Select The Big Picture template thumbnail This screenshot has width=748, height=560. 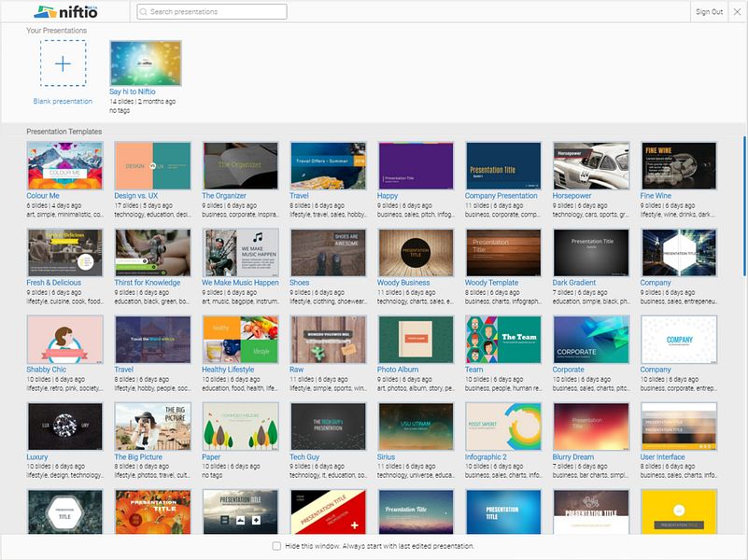[152, 427]
